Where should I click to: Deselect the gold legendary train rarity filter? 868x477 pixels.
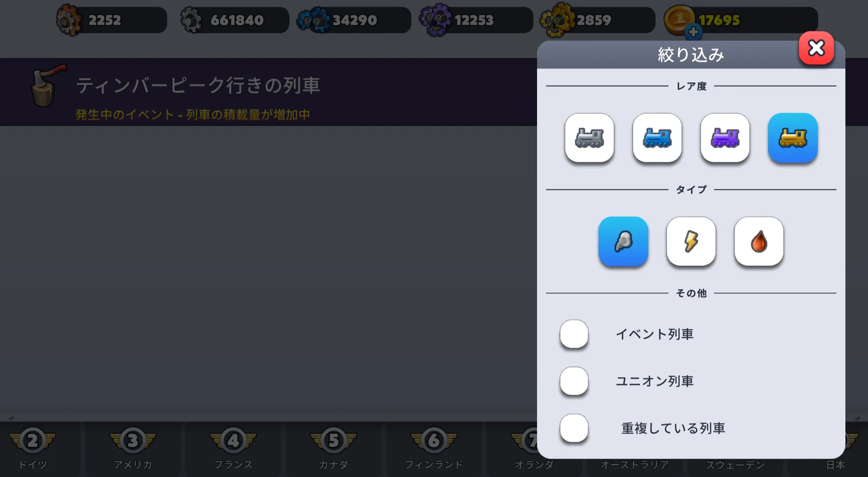[793, 138]
